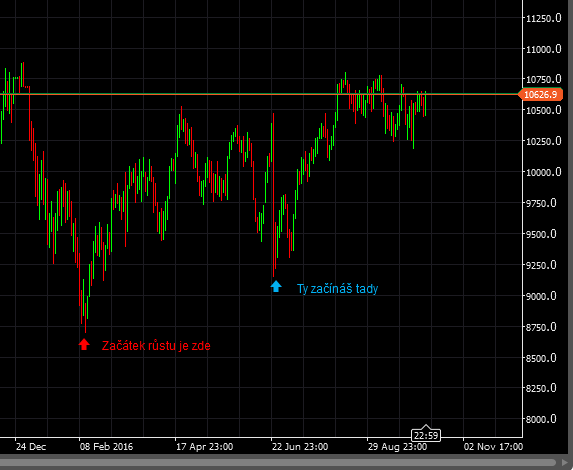
Task: Click the horizontal scrollbar track below chart
Action: pyautogui.click(x=278, y=463)
